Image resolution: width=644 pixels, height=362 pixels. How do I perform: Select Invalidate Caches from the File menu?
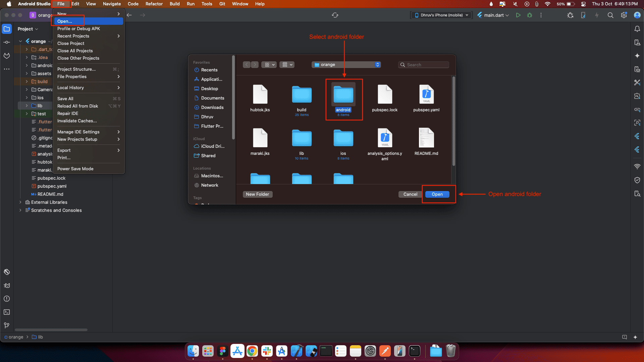click(77, 121)
